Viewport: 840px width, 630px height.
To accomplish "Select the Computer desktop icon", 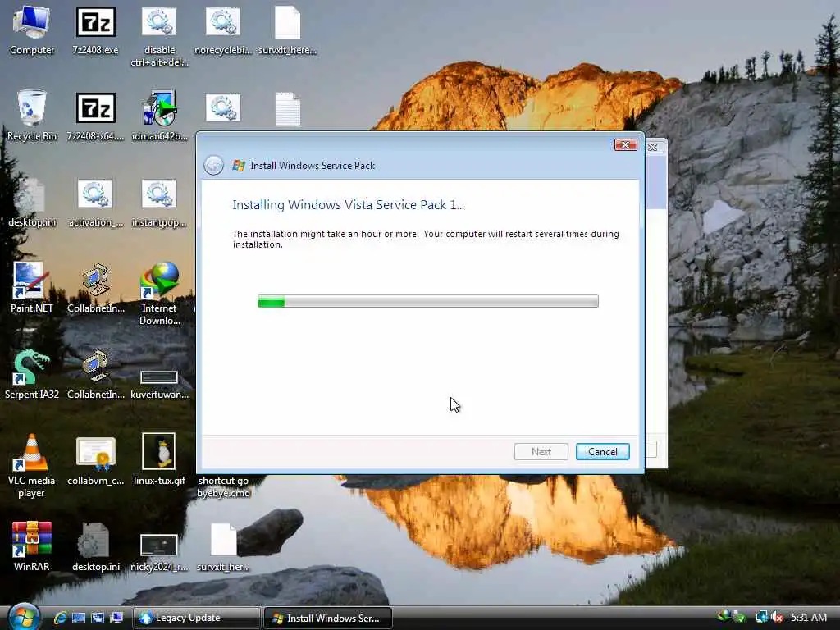I will point(32,30).
